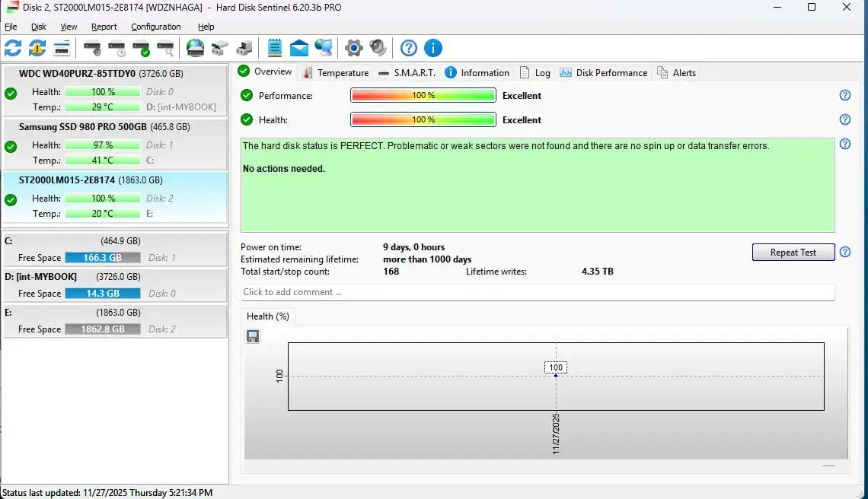Click the blue envelope email icon
Viewport: 868px width, 499px height.
[299, 49]
